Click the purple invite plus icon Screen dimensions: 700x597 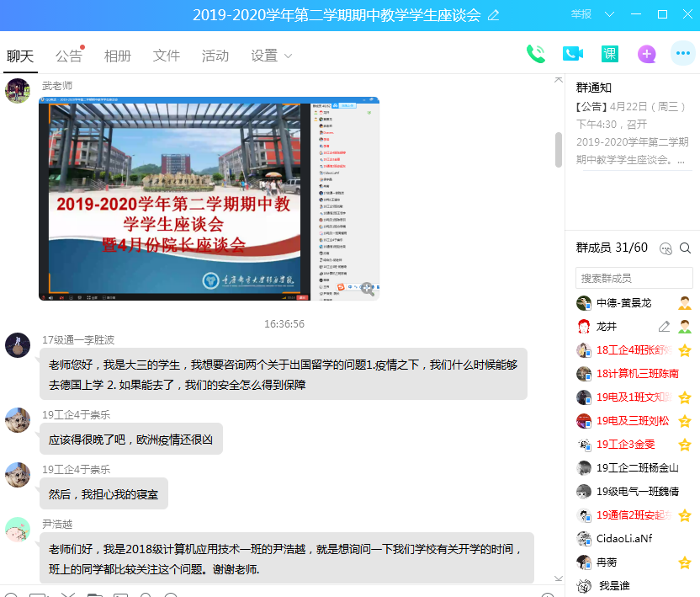(x=646, y=54)
